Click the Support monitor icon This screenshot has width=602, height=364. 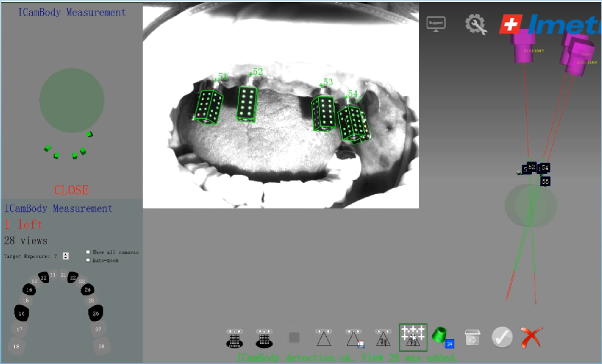[435, 24]
